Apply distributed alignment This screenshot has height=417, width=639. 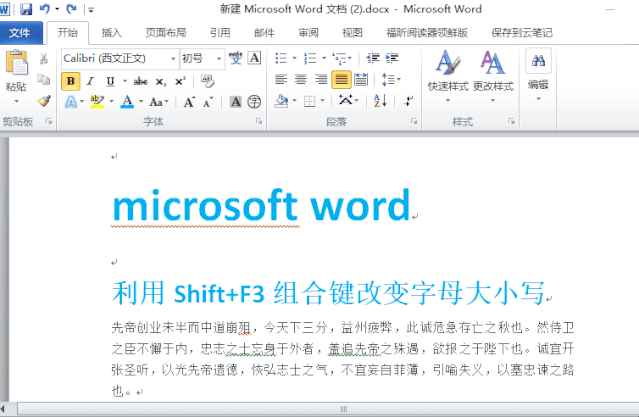click(361, 79)
